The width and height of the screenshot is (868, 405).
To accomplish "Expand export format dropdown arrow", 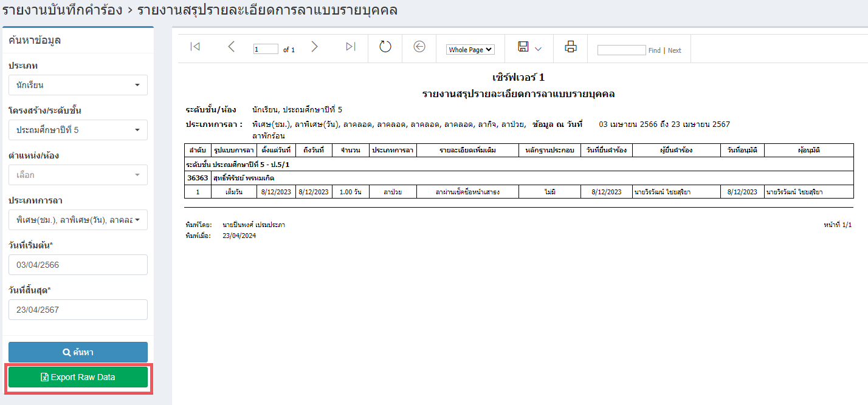I will pos(538,49).
